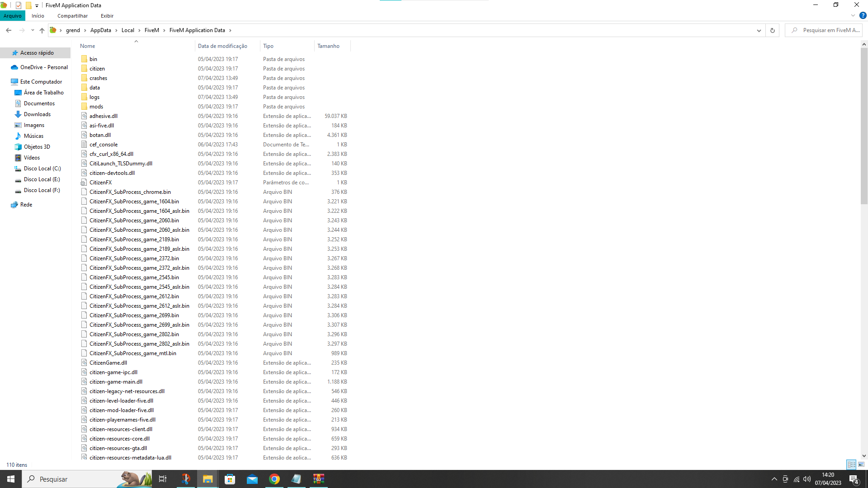
Task: Open Task View from the taskbar
Action: pyautogui.click(x=163, y=479)
